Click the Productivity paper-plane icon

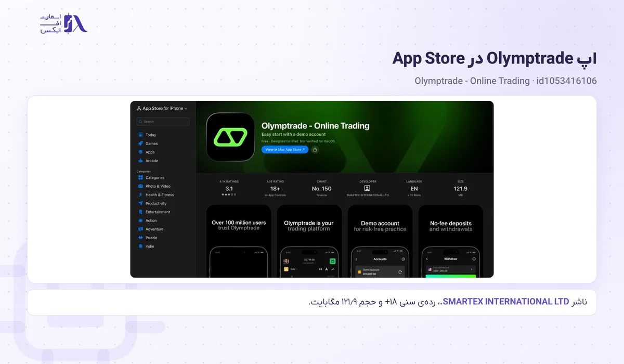(x=140, y=203)
